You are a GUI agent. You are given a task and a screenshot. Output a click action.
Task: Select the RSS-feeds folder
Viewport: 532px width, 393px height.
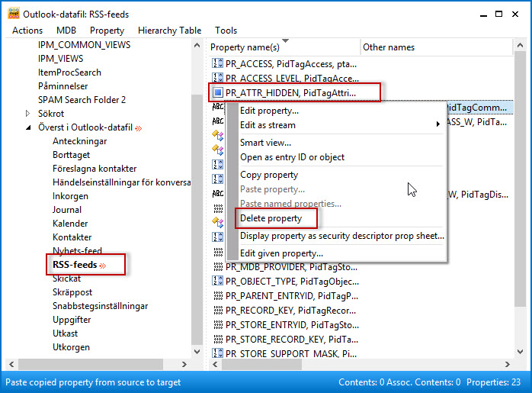tap(75, 265)
